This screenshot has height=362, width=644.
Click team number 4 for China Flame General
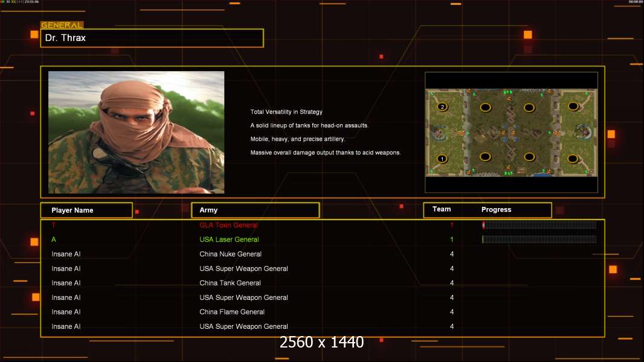point(452,312)
